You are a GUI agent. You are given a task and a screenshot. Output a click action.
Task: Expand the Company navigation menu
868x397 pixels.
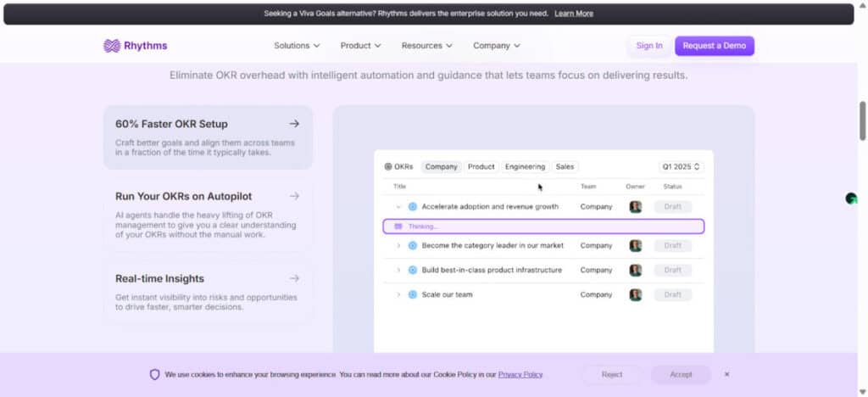pos(497,46)
